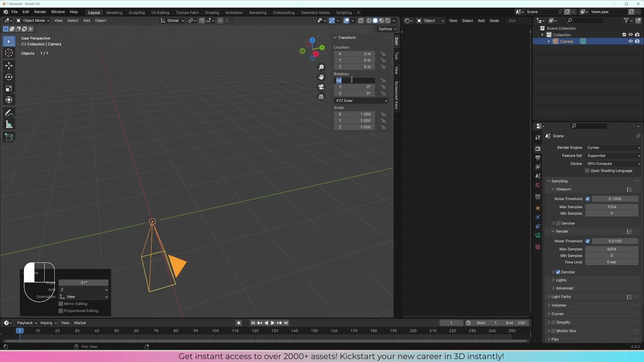This screenshot has height=362, width=644.
Task: Open Global transform orientation dropdown
Action: [x=172, y=20]
